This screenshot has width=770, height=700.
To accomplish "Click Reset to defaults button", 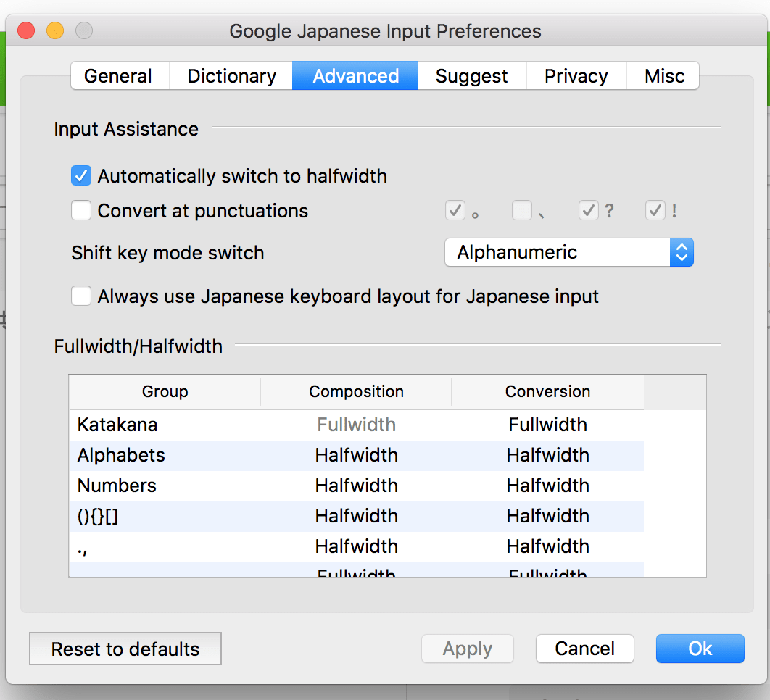I will (x=125, y=649).
